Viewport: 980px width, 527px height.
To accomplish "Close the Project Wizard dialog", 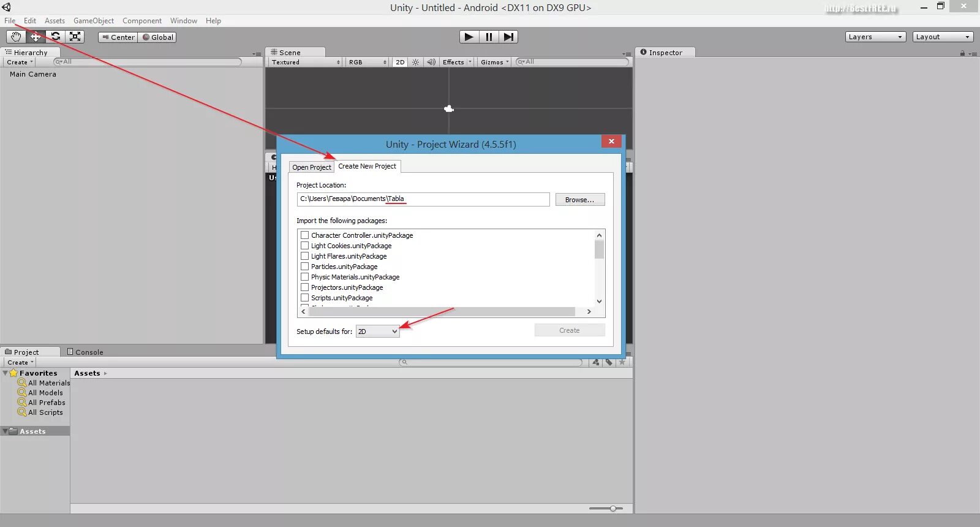I will [611, 142].
